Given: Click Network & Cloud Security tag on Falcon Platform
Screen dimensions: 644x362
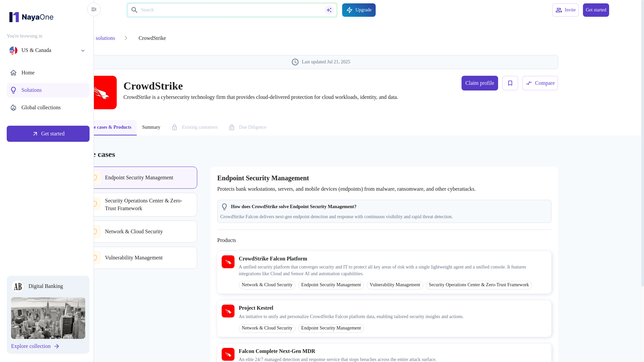Looking at the screenshot, I should point(267,285).
